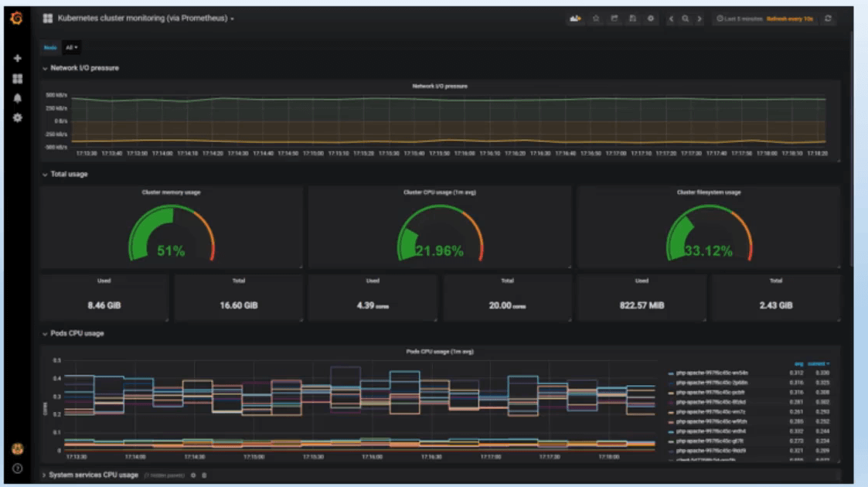The height and width of the screenshot is (487, 868).
Task: Open the Create plus menu in sidebar
Action: click(x=17, y=58)
